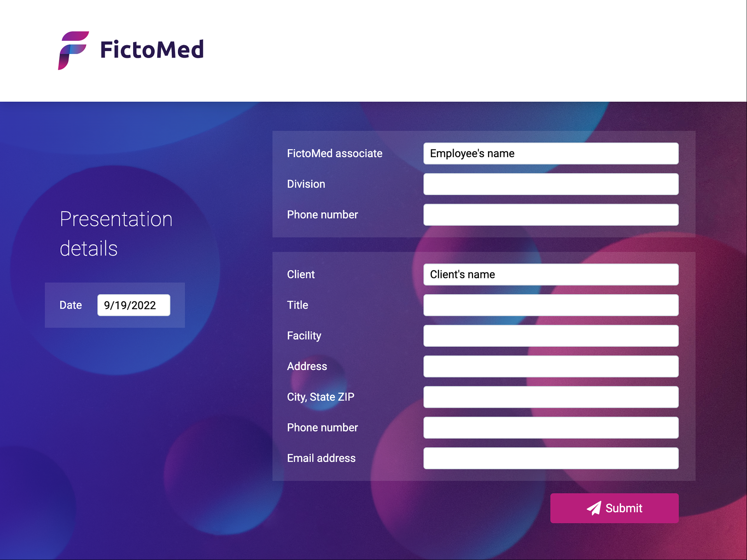Viewport: 747px width, 560px height.
Task: Click the Address input field
Action: pyautogui.click(x=551, y=366)
